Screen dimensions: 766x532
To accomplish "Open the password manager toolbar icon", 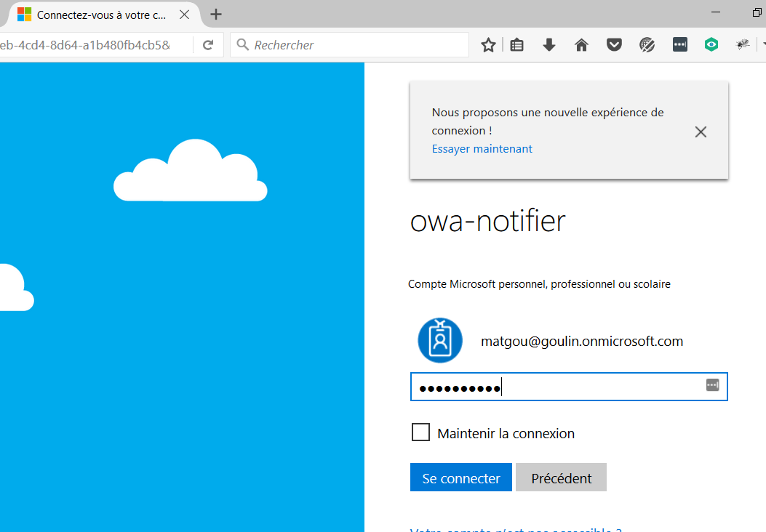I will click(679, 45).
